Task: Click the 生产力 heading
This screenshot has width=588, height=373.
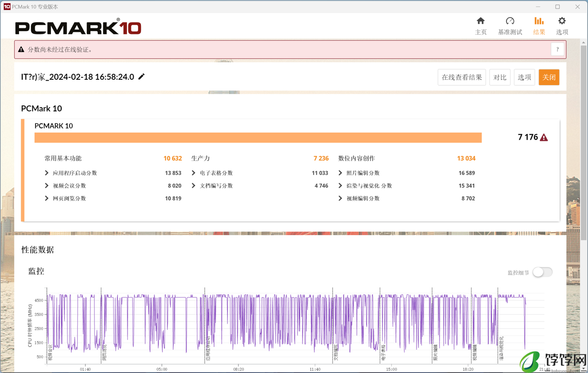Action: [201, 158]
